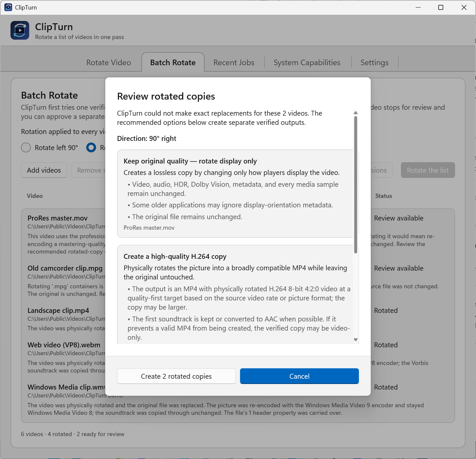Image resolution: width=476 pixels, height=459 pixels.
Task: Close the ClipTurn window
Action: (464, 7)
